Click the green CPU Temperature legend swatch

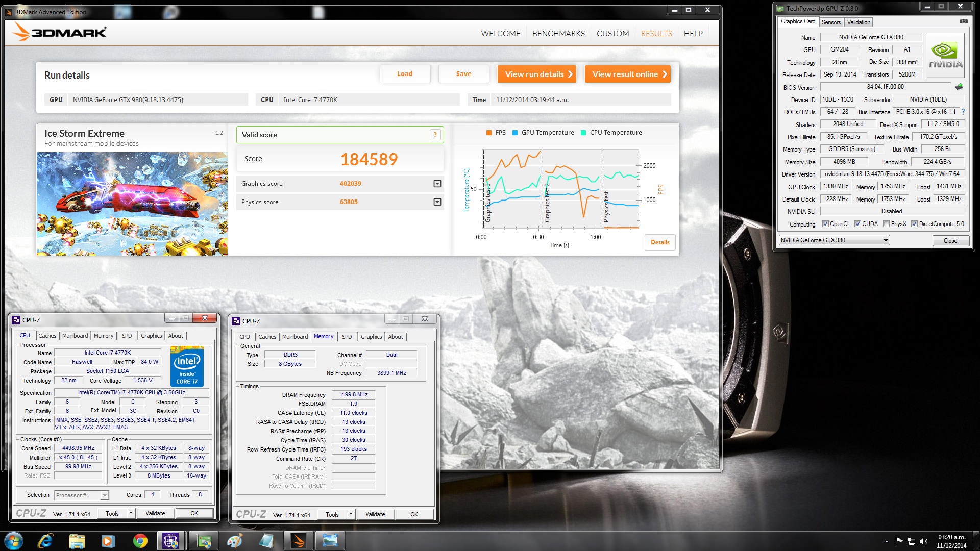(x=583, y=133)
